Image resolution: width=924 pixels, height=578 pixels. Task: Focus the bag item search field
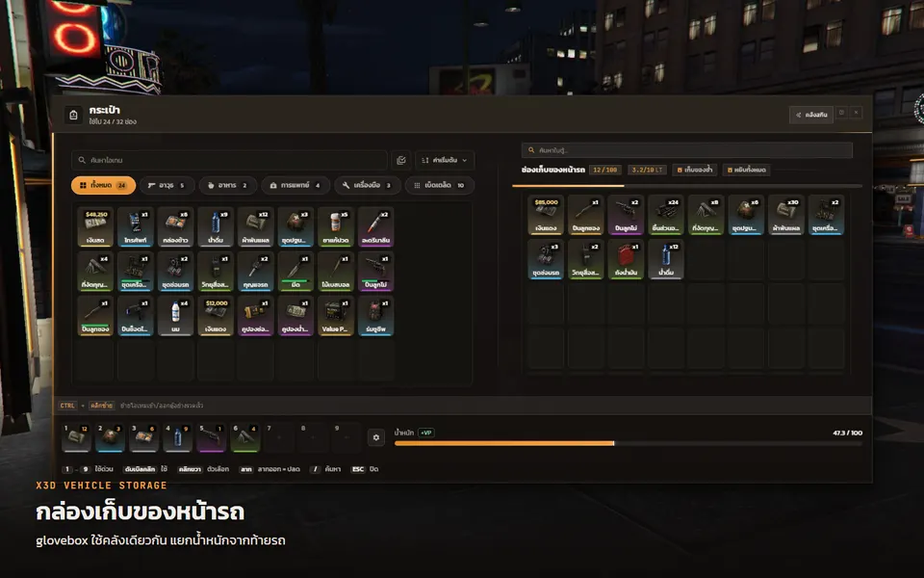[x=229, y=160]
